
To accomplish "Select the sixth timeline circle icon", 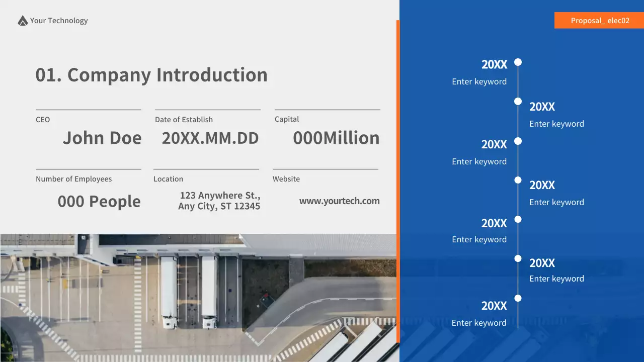I will click(x=518, y=258).
